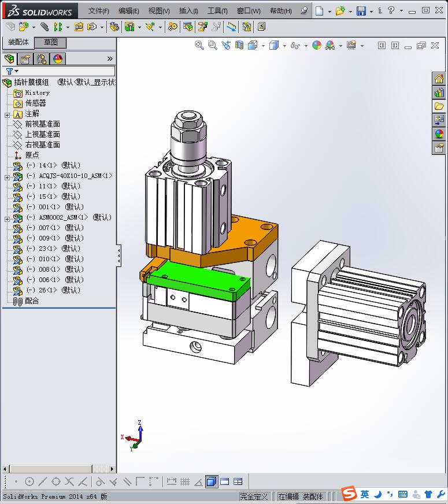Select the 前视基准面 plane
This screenshot has height=504, width=448.
(42, 124)
